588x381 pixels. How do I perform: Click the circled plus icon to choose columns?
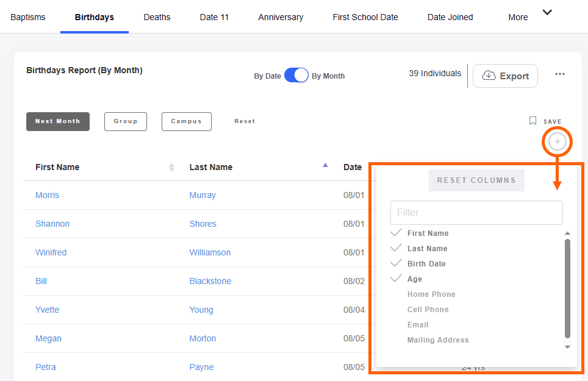(x=557, y=141)
